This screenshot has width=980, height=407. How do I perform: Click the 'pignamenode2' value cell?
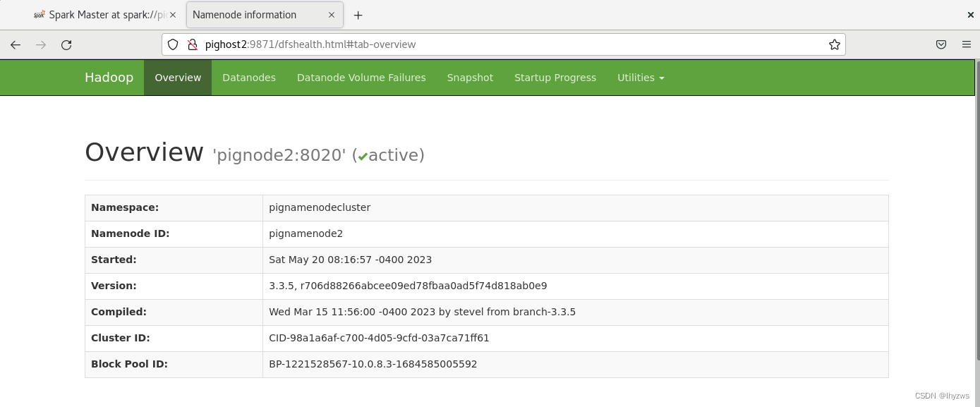pyautogui.click(x=576, y=234)
